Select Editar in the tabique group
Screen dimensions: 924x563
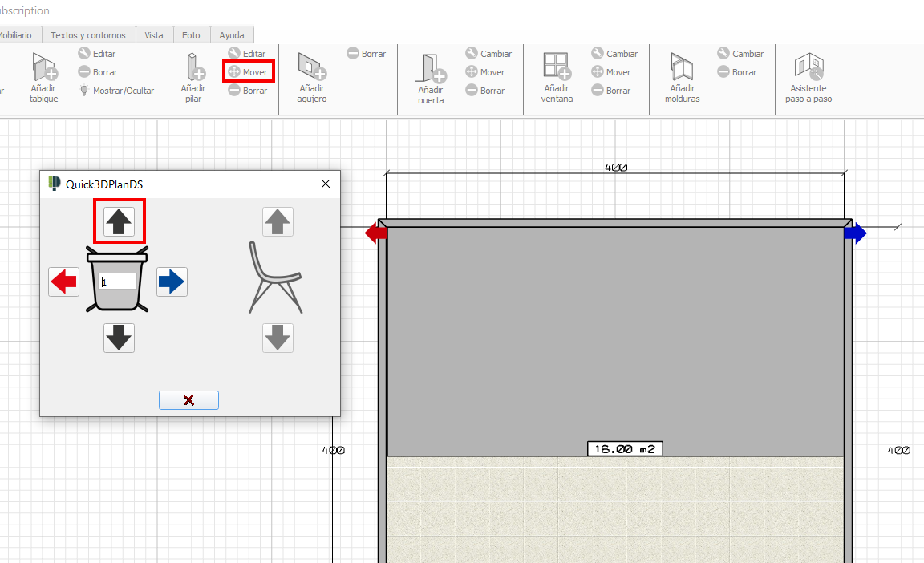(x=97, y=54)
